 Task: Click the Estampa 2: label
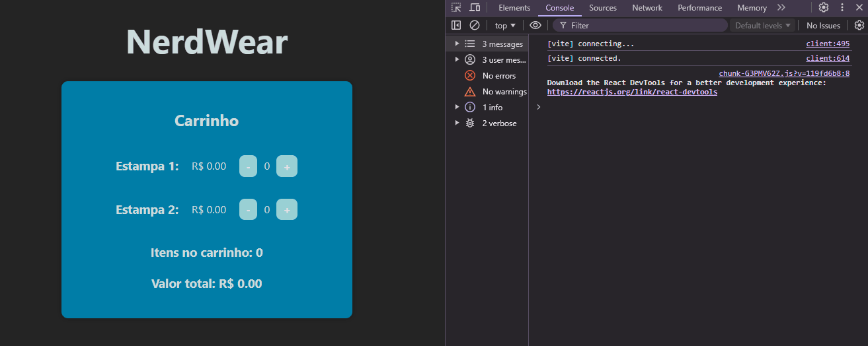(147, 210)
